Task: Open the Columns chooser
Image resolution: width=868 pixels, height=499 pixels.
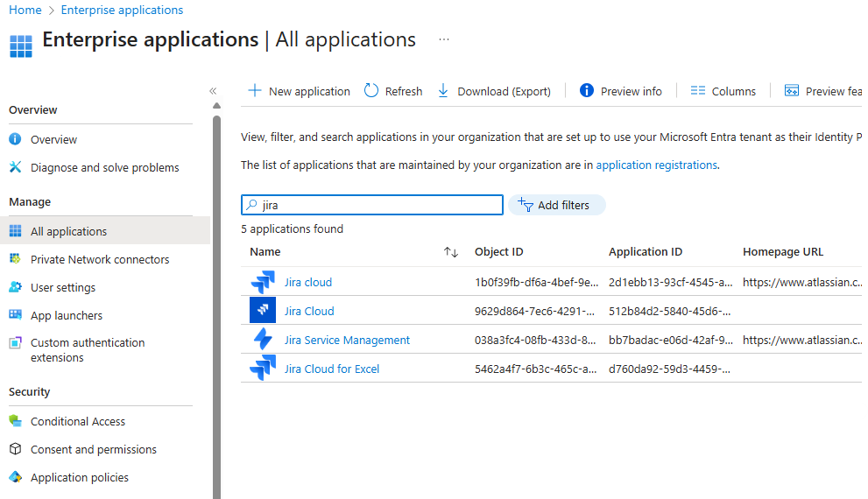Action: pyautogui.click(x=723, y=91)
